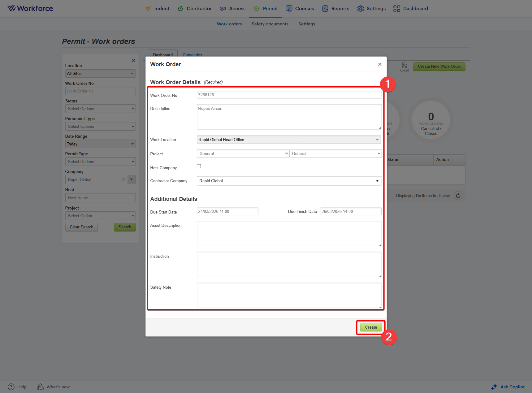
Task: Tick the Host Company checkbox
Action: point(199,166)
